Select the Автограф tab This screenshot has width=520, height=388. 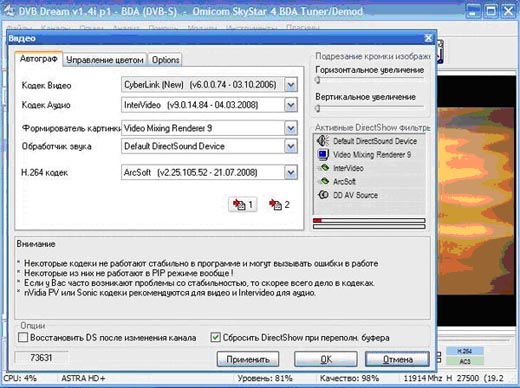tap(38, 59)
